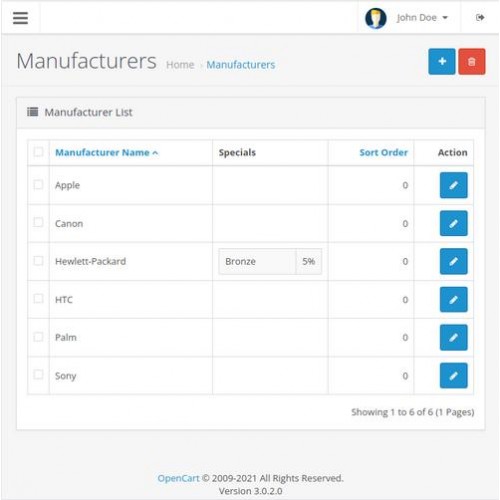Open the John Doe user dropdown
The width and height of the screenshot is (500, 500).
coord(422,18)
